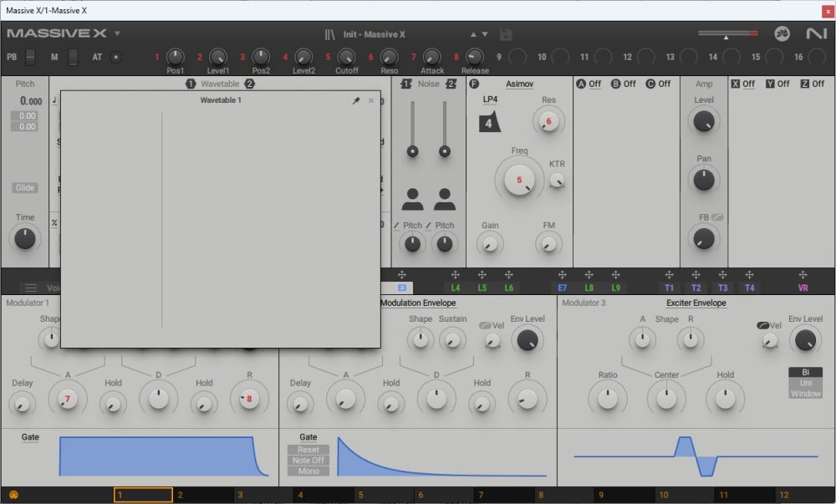Screen dimensions: 836x504
Task: Open Gate trigger dropdown in Modulator 1
Action: point(30,437)
